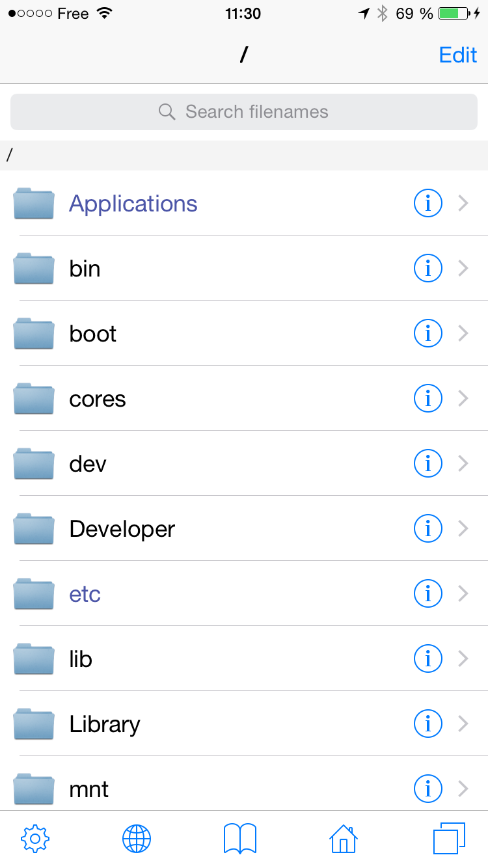The image size is (488, 868).
Task: Tap the root path breadcrumb bar
Action: 244,156
